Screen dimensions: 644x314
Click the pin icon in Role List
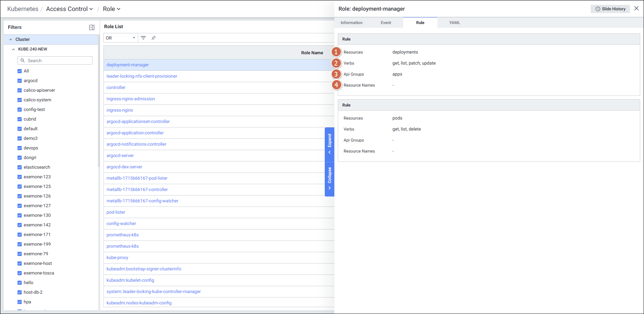154,38
